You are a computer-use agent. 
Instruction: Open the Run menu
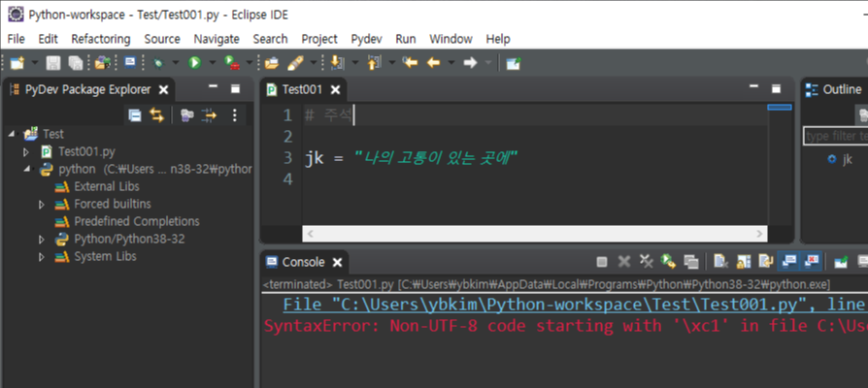[x=406, y=39]
